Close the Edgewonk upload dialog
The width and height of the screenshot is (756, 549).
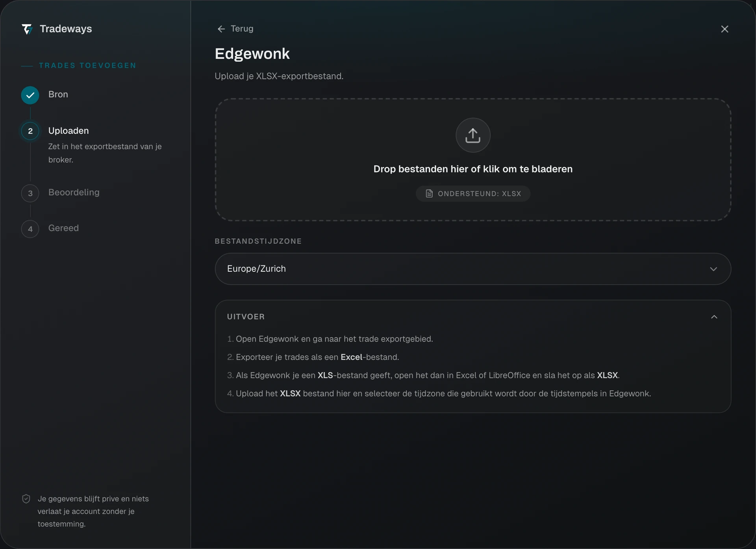click(x=724, y=29)
